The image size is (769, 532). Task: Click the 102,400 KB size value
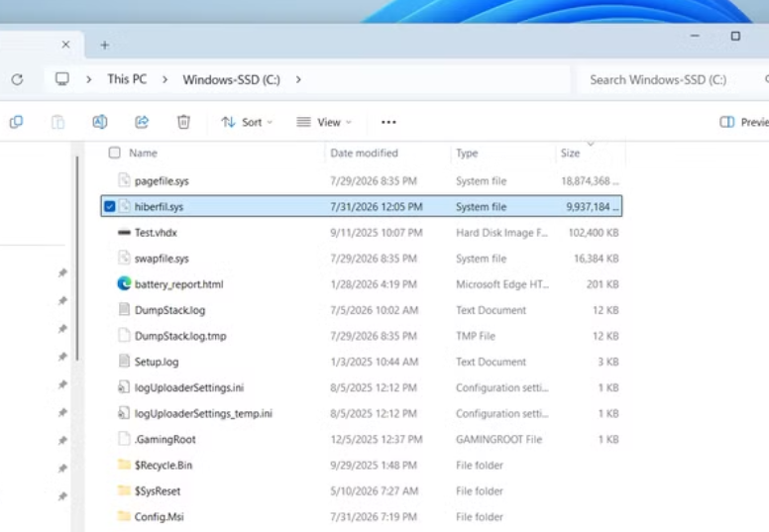(594, 233)
